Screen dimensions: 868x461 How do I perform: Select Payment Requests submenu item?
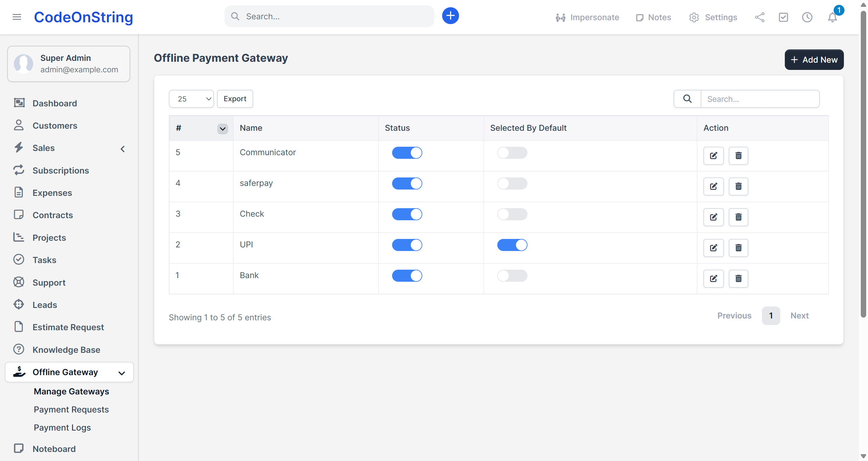pos(71,409)
